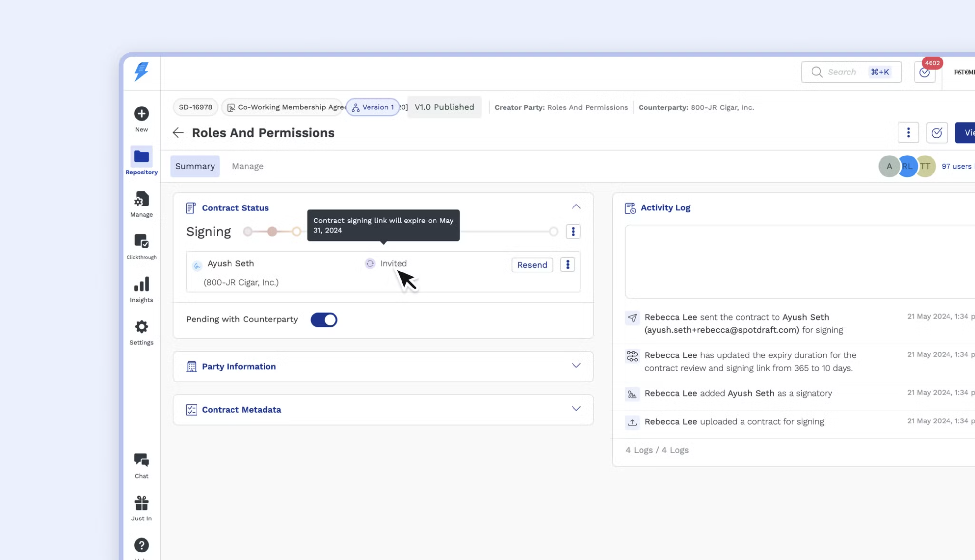Screen dimensions: 975x560
Task: Open Clickthrough section in sidebar
Action: point(141,241)
